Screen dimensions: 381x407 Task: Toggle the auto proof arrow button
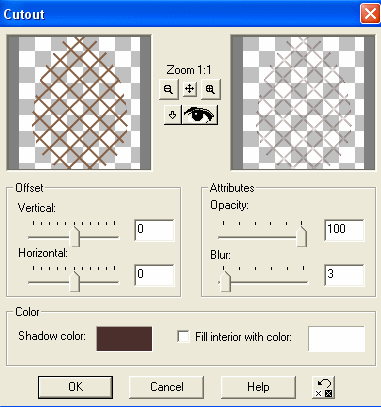172,115
